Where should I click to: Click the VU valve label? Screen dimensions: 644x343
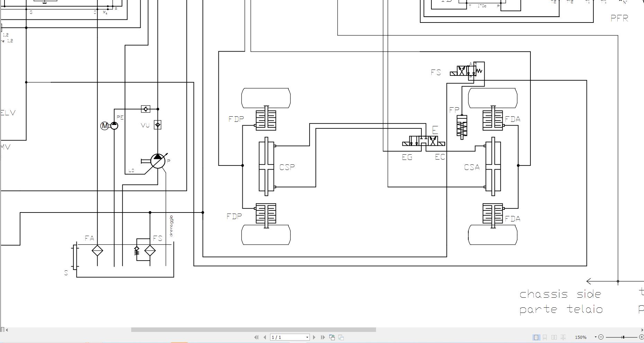[x=145, y=125]
